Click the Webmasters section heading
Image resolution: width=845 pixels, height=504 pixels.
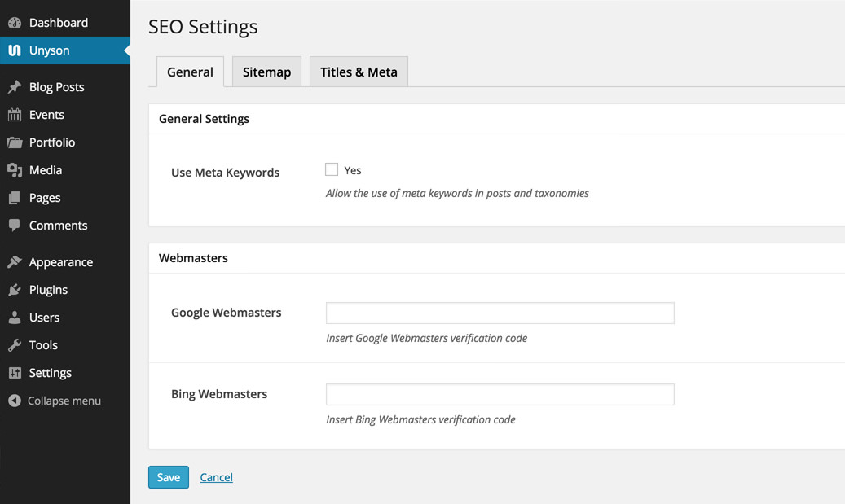(x=193, y=258)
